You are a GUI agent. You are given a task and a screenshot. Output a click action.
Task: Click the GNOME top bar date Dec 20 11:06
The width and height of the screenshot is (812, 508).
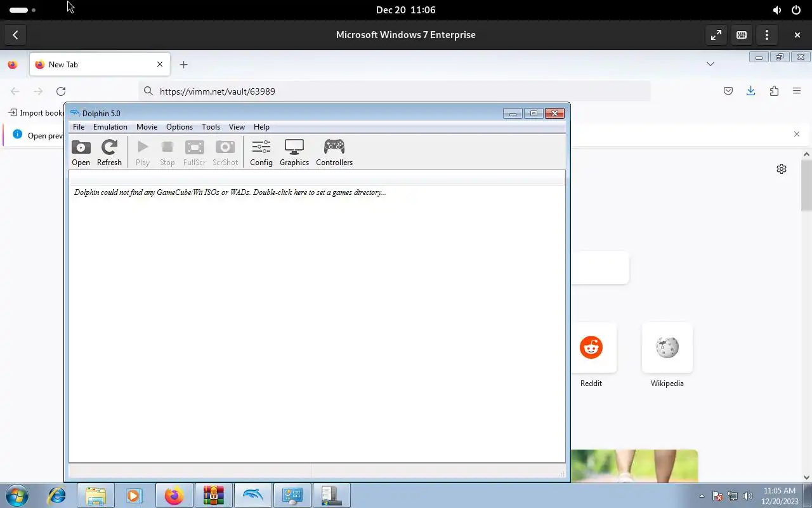point(406,10)
